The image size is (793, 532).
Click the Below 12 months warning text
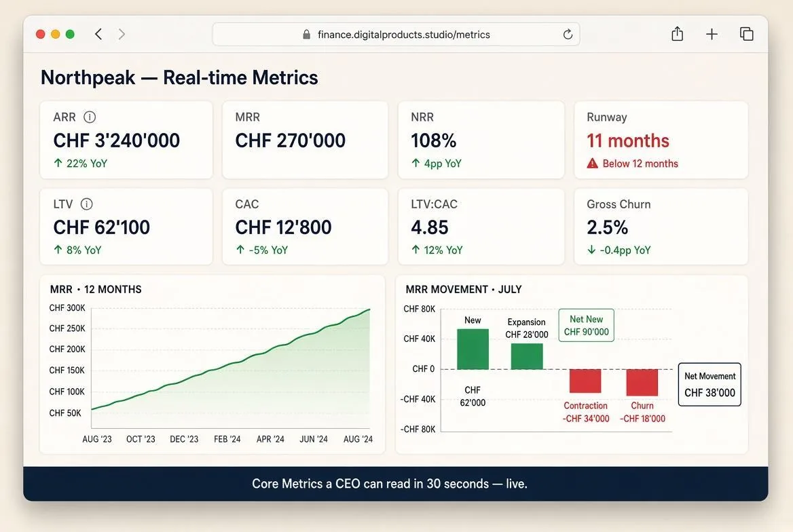(x=640, y=164)
